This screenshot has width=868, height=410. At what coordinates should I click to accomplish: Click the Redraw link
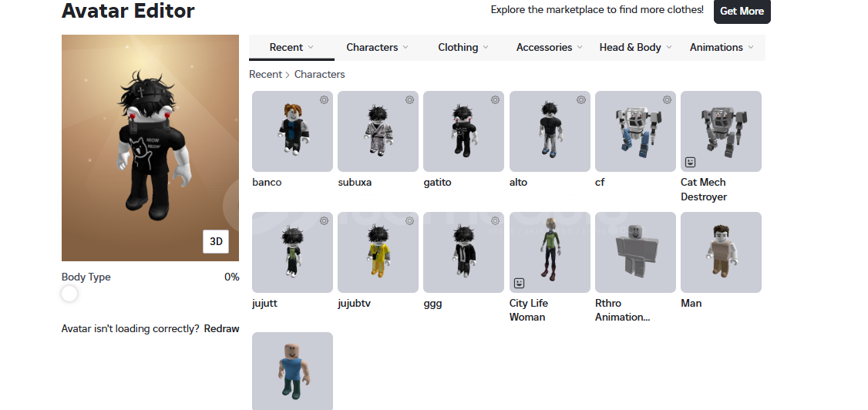pyautogui.click(x=221, y=328)
